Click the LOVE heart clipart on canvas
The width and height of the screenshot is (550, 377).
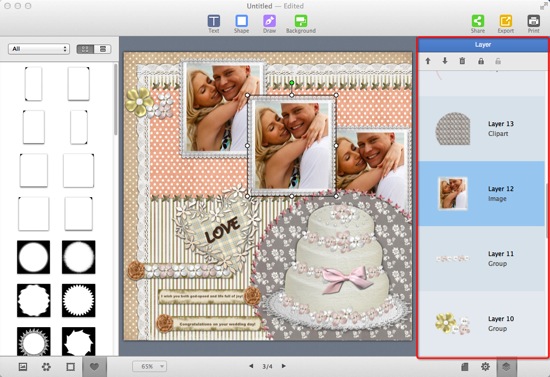[x=218, y=230]
